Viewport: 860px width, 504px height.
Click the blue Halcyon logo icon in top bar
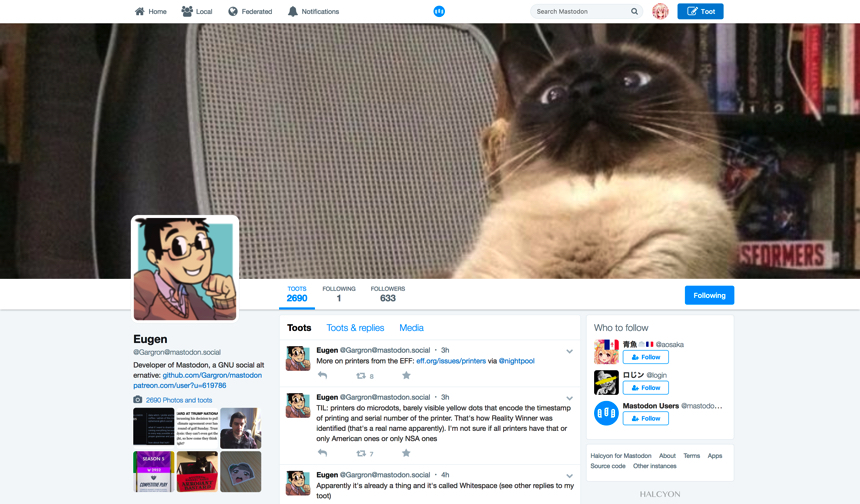pyautogui.click(x=439, y=12)
